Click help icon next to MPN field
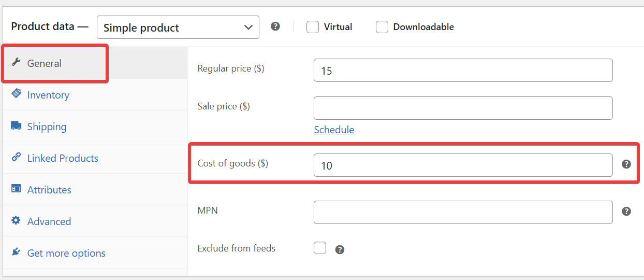The width and height of the screenshot is (644, 280). click(626, 212)
